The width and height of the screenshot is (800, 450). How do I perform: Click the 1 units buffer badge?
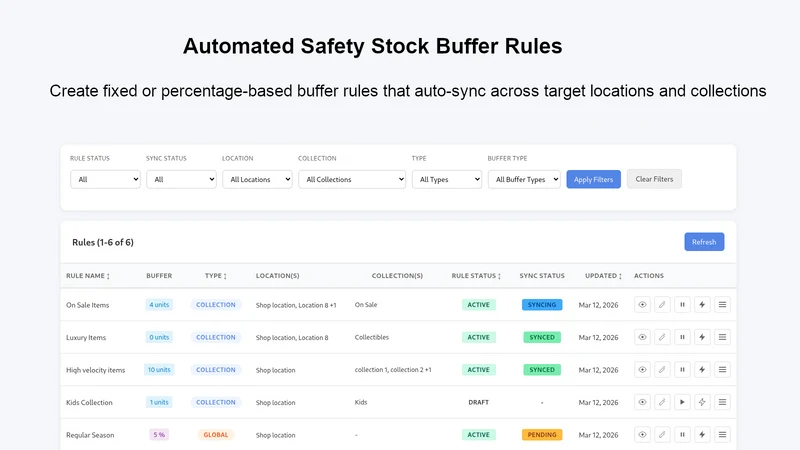pos(159,402)
